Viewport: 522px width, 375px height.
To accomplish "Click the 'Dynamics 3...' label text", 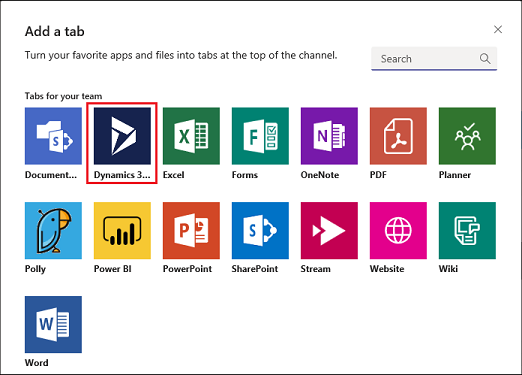I will [x=122, y=175].
